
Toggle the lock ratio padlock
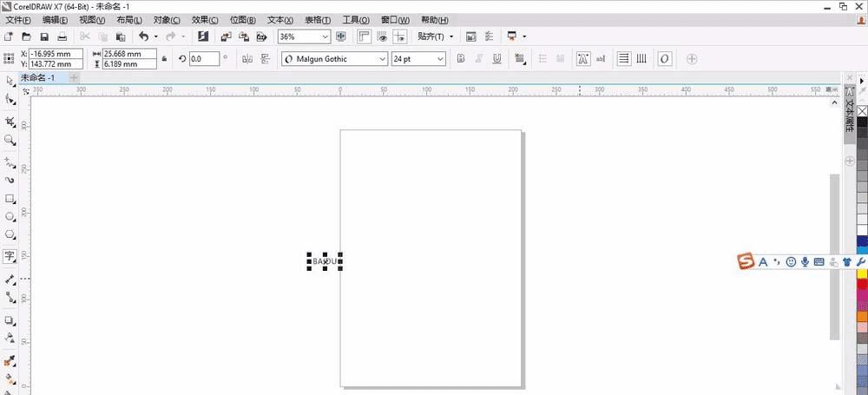164,59
